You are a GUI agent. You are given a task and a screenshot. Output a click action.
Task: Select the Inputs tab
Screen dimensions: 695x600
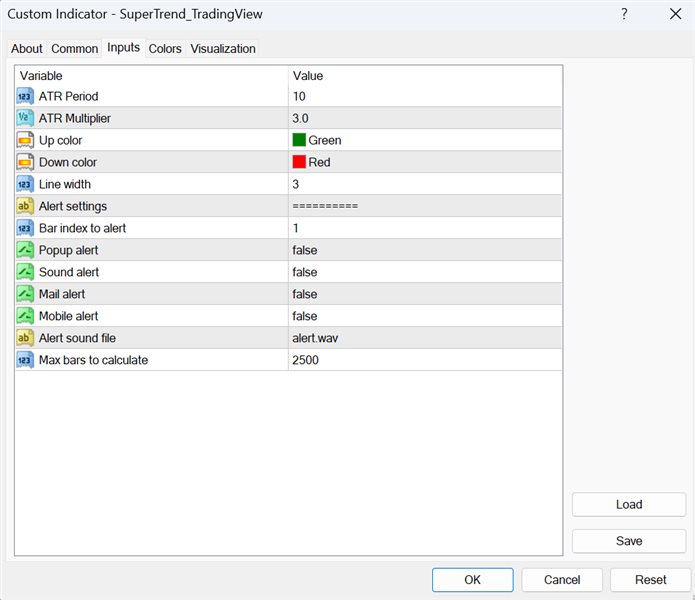tap(123, 47)
